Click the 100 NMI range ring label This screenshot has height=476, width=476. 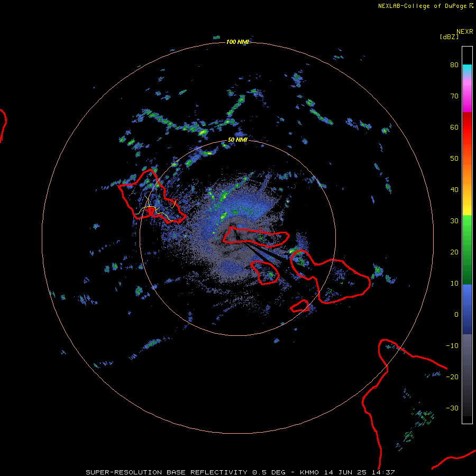click(x=237, y=42)
